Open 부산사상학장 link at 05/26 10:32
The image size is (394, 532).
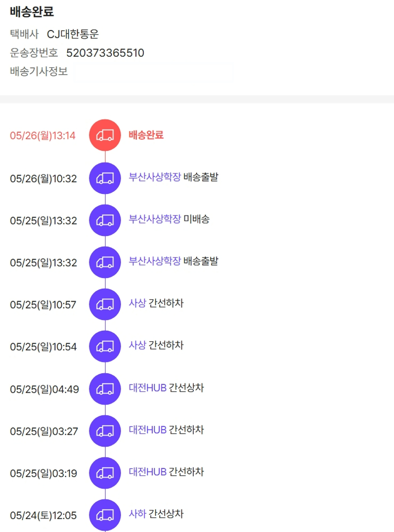154,177
